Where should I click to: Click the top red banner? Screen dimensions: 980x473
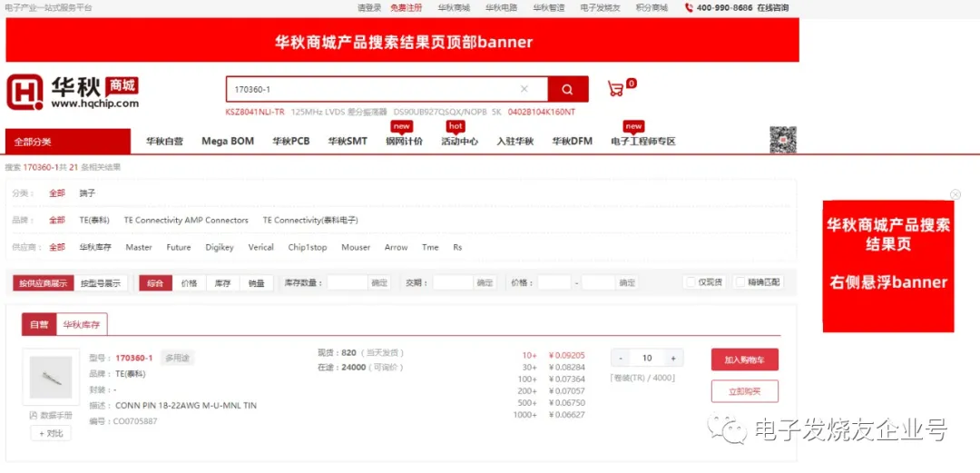point(403,40)
